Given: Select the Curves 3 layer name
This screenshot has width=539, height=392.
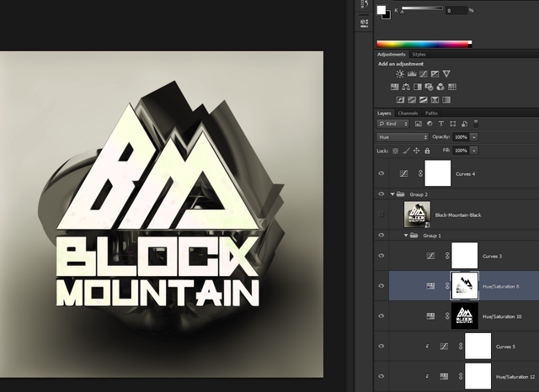Looking at the screenshot, I should tap(492, 256).
